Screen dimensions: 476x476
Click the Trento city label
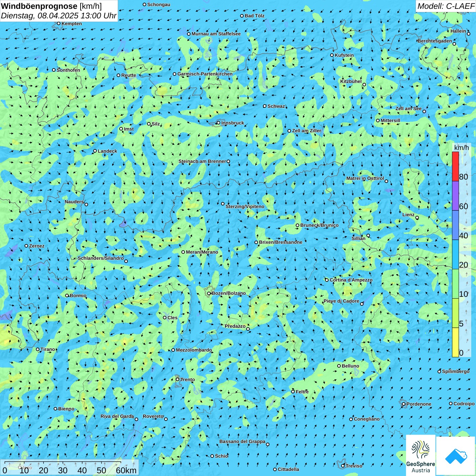[188, 379]
